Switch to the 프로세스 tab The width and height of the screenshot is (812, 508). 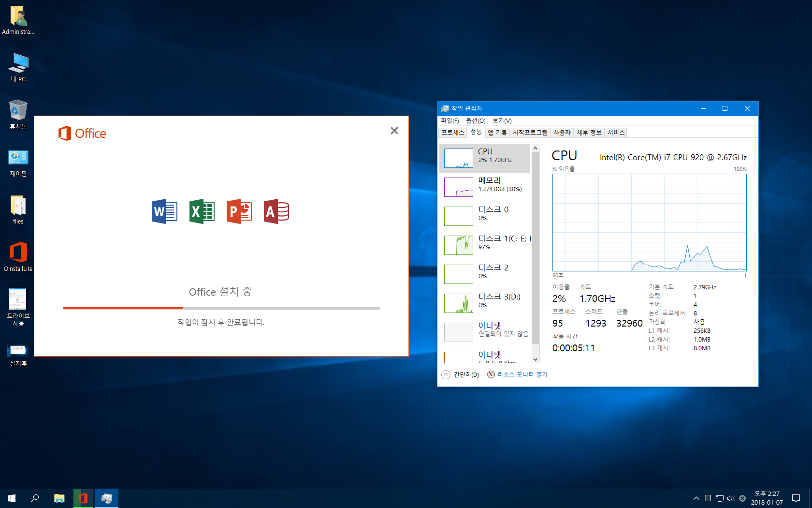[x=453, y=133]
